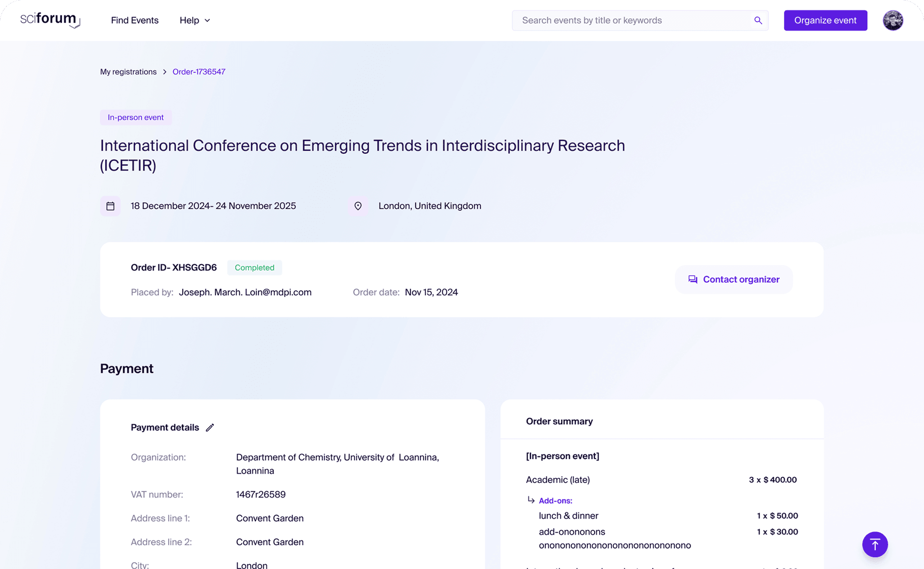Edit payment details with pencil icon

(x=210, y=428)
